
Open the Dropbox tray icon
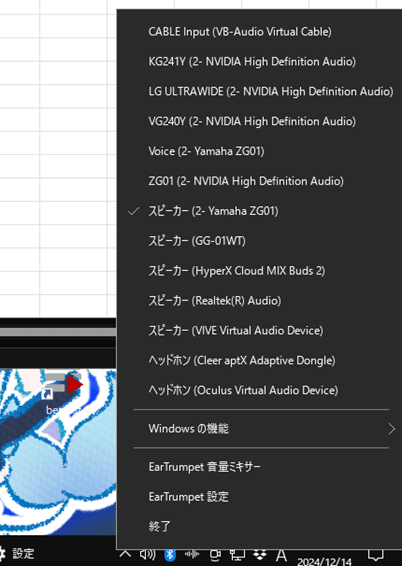tap(259, 555)
